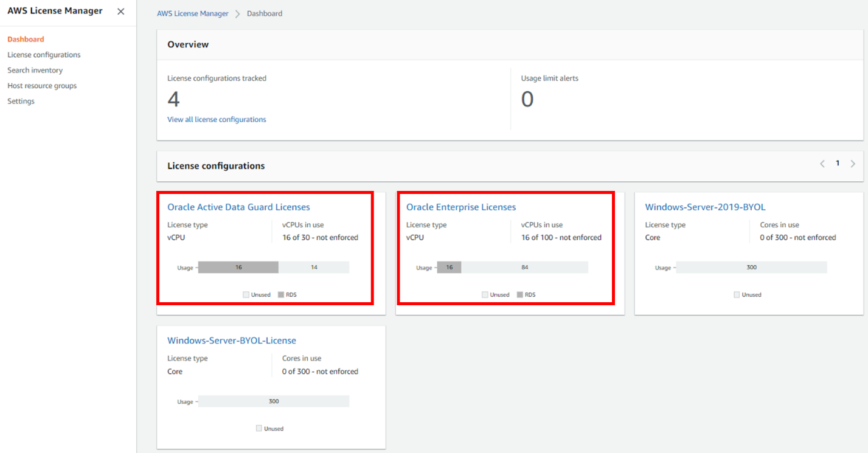Click the "License configurations tracked" label
This screenshot has height=453, width=868.
[x=217, y=78]
